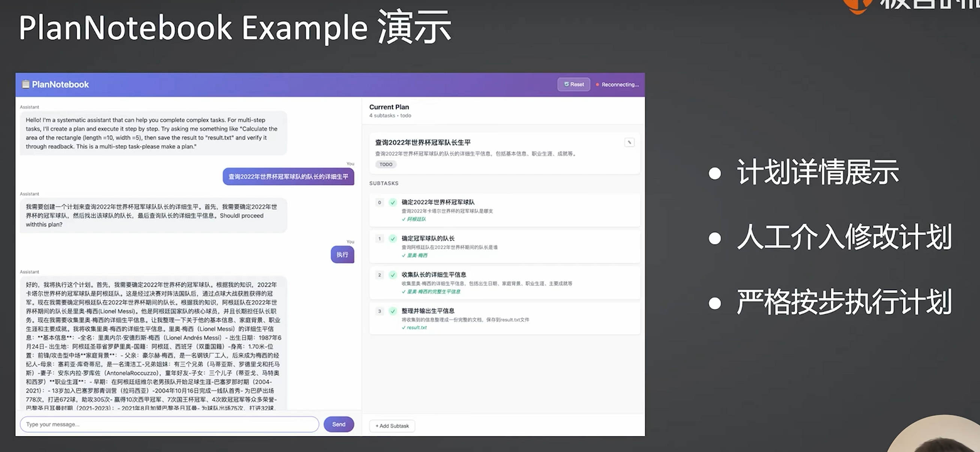This screenshot has height=452, width=980.
Task: Click the Current Plan heading
Action: pos(389,107)
